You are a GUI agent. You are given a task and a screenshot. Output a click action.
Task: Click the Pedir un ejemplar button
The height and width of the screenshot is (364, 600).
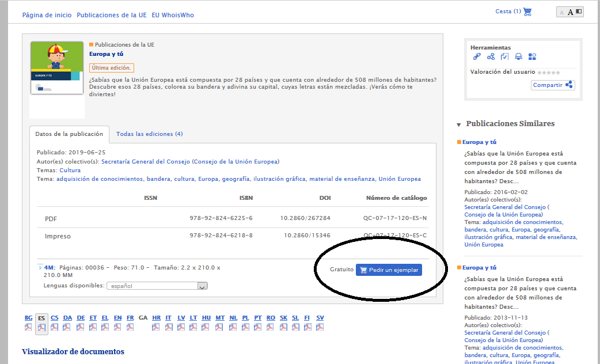coord(389,270)
